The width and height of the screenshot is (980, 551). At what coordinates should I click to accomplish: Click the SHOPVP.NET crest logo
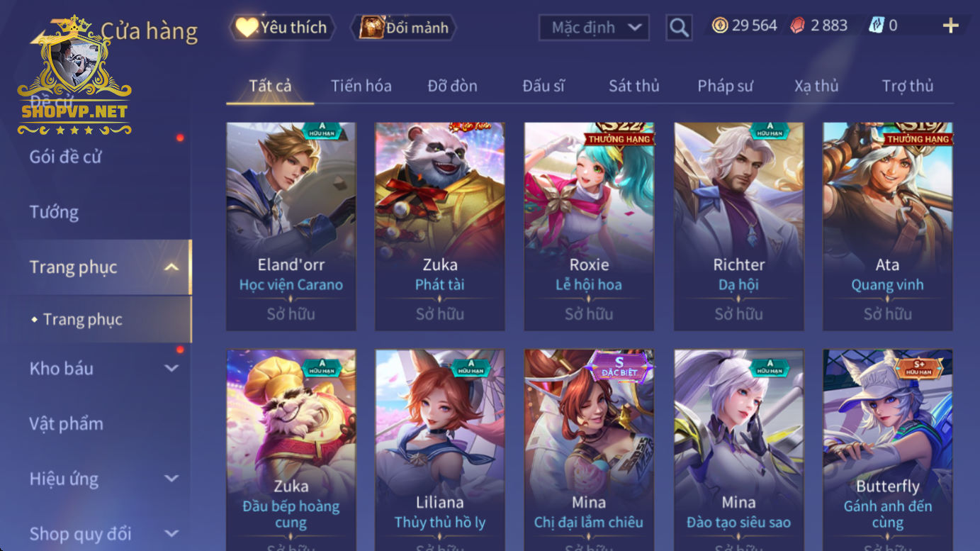tap(74, 76)
